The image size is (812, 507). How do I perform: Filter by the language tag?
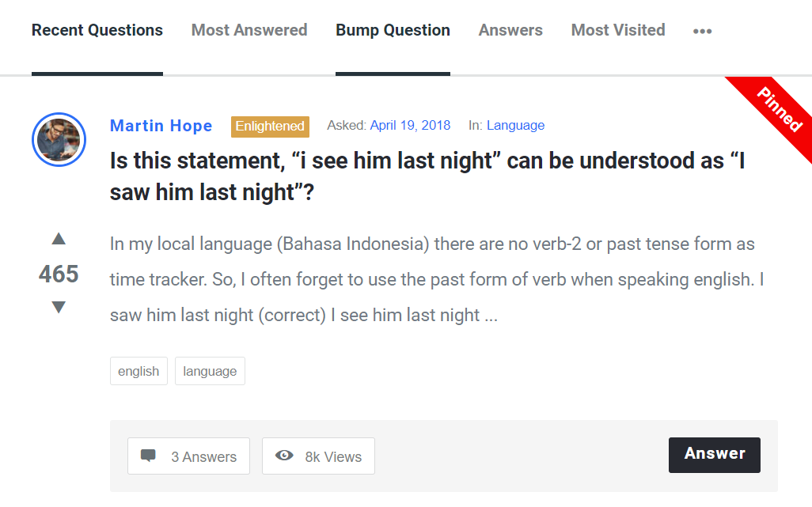(x=210, y=371)
